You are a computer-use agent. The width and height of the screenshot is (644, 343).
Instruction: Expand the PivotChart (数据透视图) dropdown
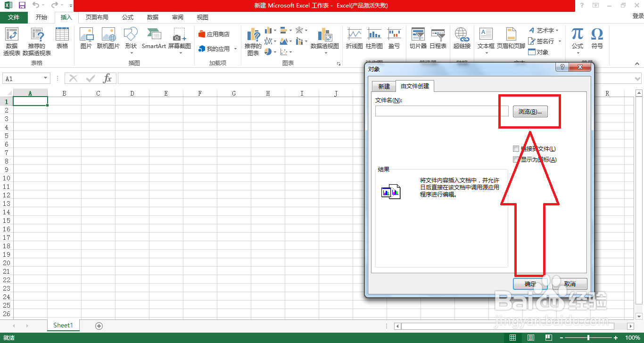tap(325, 53)
